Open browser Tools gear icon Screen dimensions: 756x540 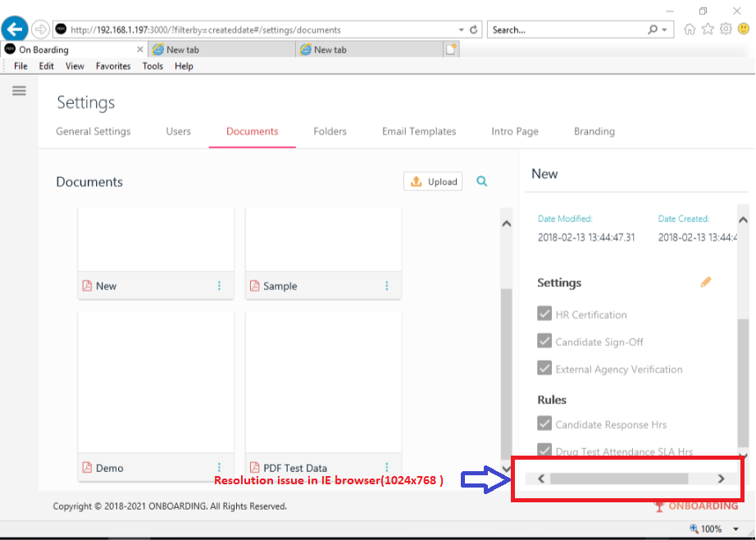pyautogui.click(x=726, y=29)
